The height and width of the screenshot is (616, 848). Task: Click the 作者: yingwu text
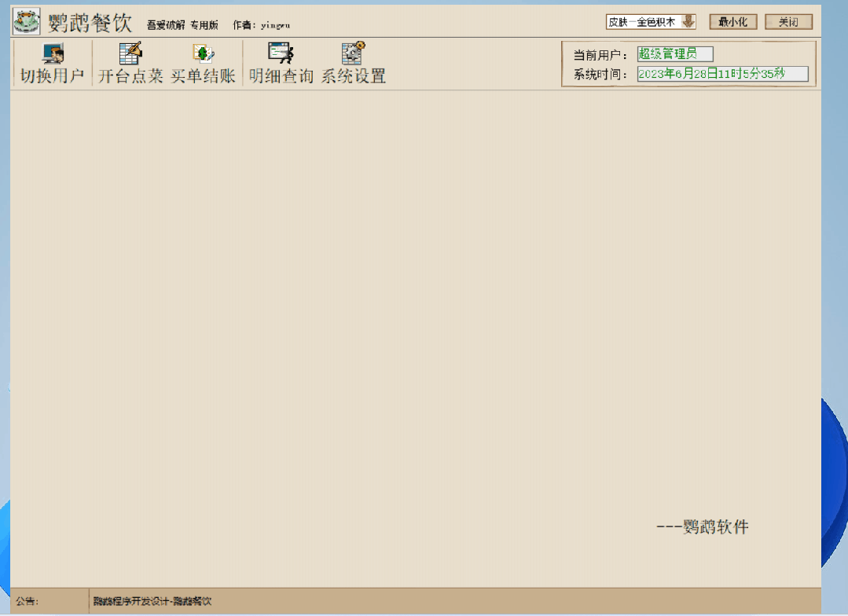click(x=261, y=25)
